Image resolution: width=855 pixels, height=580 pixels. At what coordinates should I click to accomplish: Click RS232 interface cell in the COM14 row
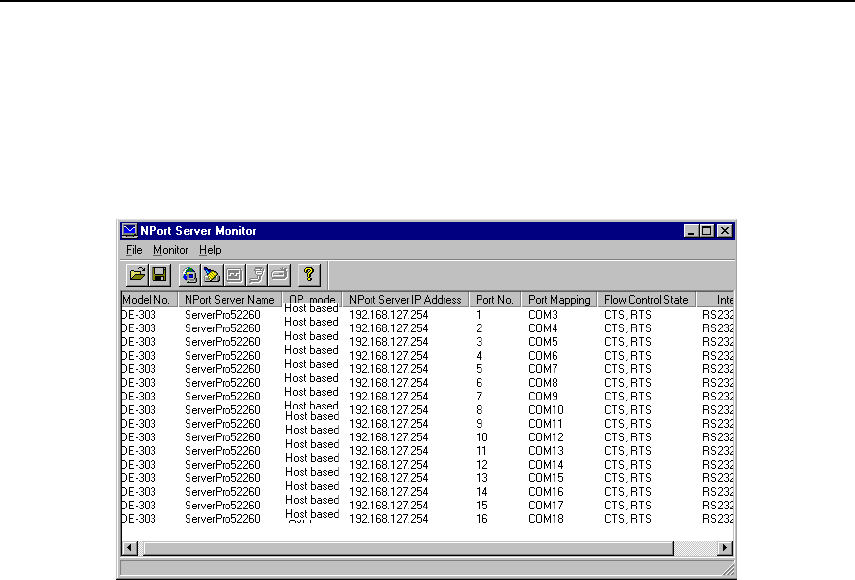tap(718, 464)
